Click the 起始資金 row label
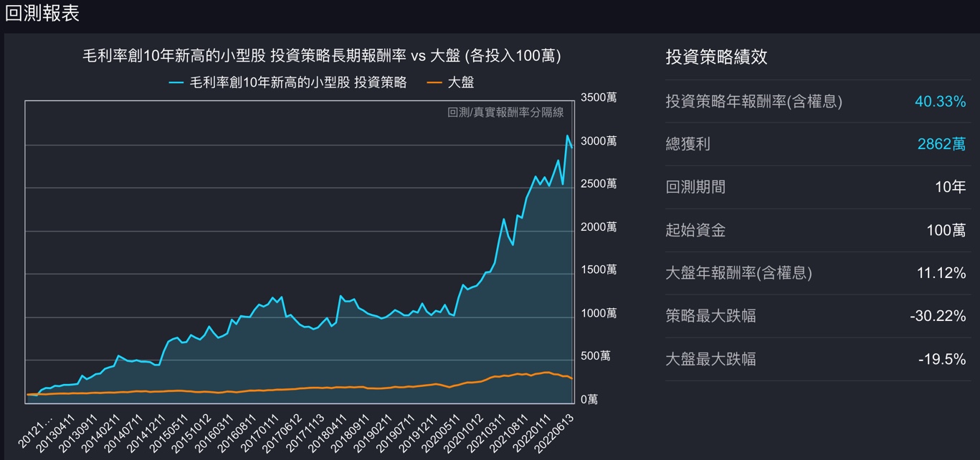This screenshot has height=460, width=980. (695, 230)
